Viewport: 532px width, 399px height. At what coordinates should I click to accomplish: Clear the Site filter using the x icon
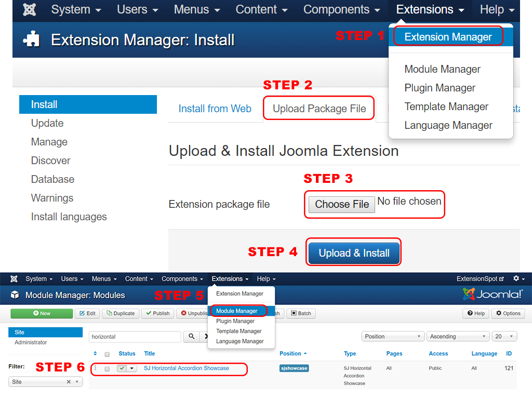(69, 382)
